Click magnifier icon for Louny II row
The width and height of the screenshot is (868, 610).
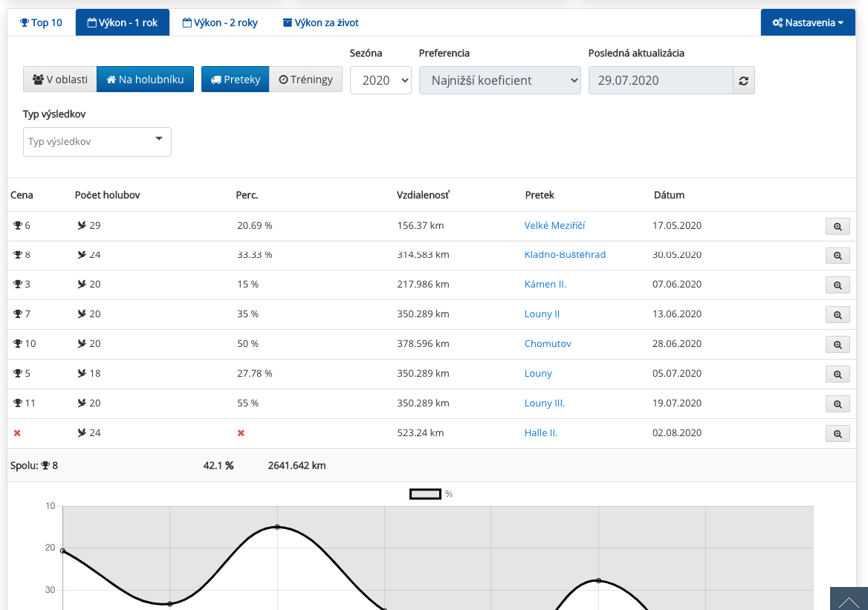tap(838, 315)
